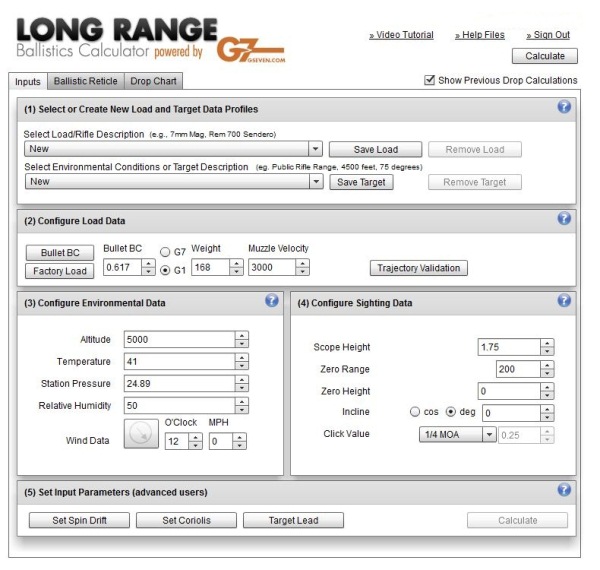This screenshot has width=600, height=570.
Task: Open Trajectory Validation
Action: click(419, 268)
